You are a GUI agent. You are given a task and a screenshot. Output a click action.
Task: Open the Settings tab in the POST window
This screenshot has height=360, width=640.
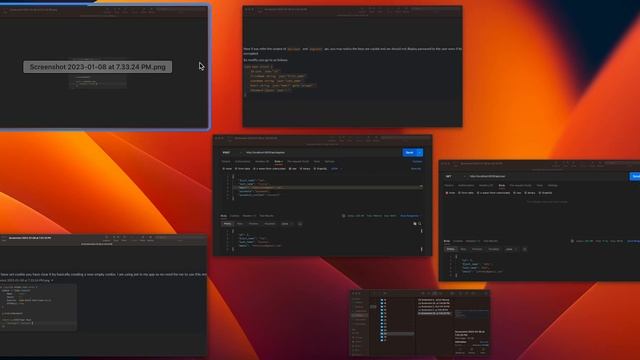(x=330, y=162)
